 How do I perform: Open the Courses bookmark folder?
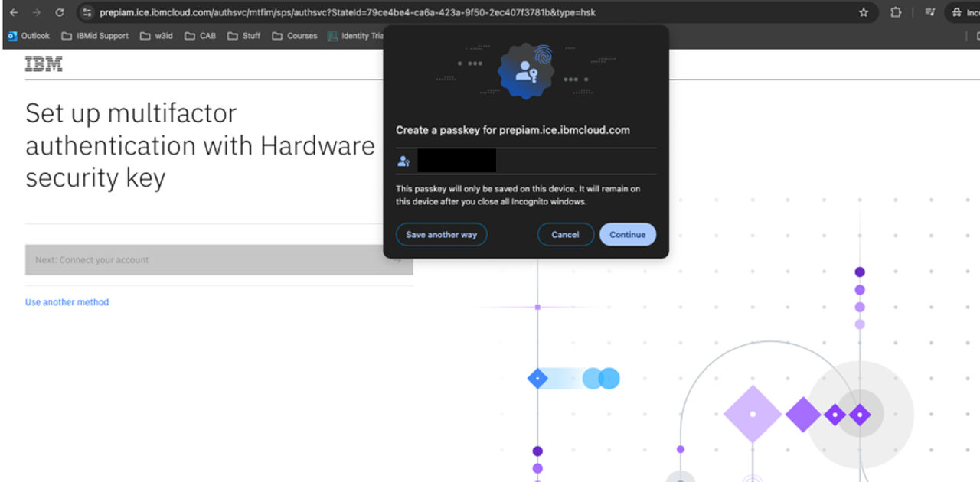[294, 36]
